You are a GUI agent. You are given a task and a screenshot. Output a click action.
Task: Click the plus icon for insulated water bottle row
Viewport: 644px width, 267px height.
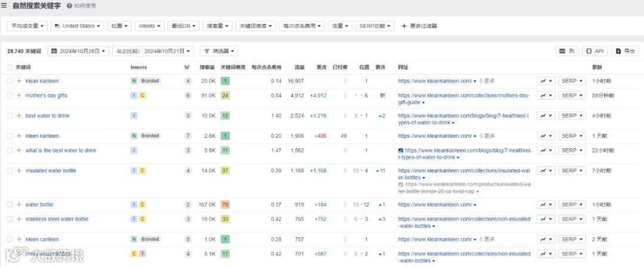tap(19, 170)
